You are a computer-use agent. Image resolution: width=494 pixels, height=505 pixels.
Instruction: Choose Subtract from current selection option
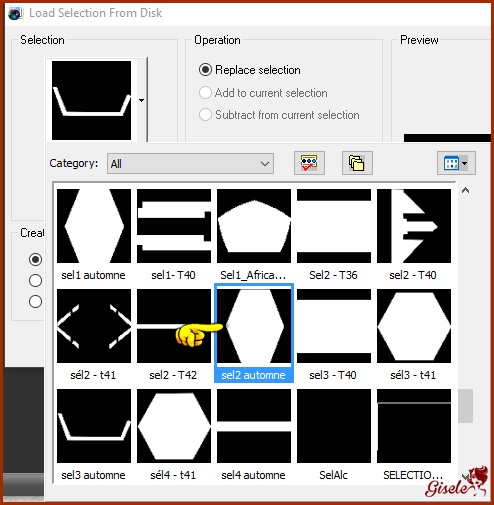coord(205,115)
